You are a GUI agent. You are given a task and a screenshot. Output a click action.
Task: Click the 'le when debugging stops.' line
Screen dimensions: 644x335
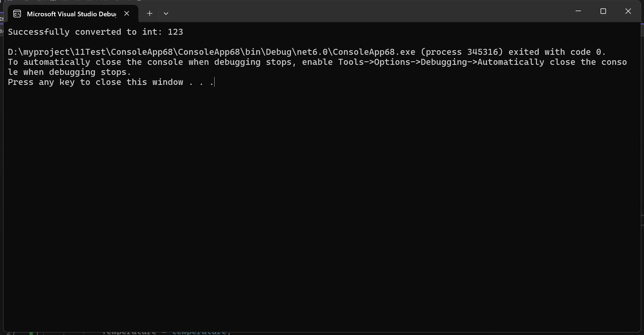(69, 72)
